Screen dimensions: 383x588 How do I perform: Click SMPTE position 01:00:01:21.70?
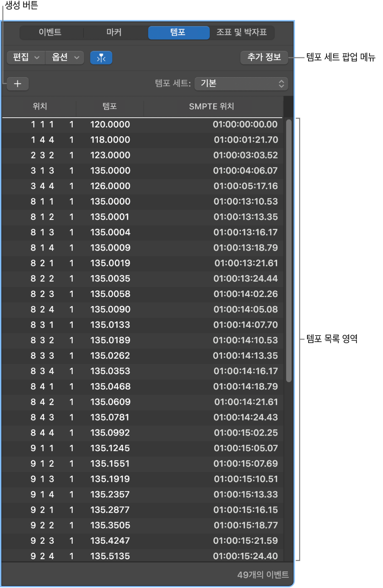point(246,140)
